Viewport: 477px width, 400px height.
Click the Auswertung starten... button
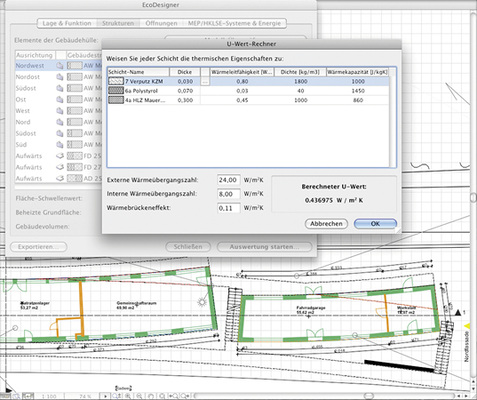(x=264, y=247)
